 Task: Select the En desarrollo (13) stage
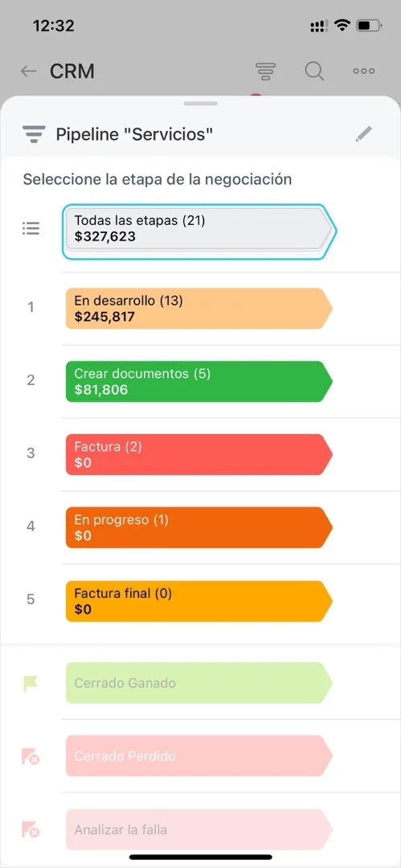pos(199,309)
